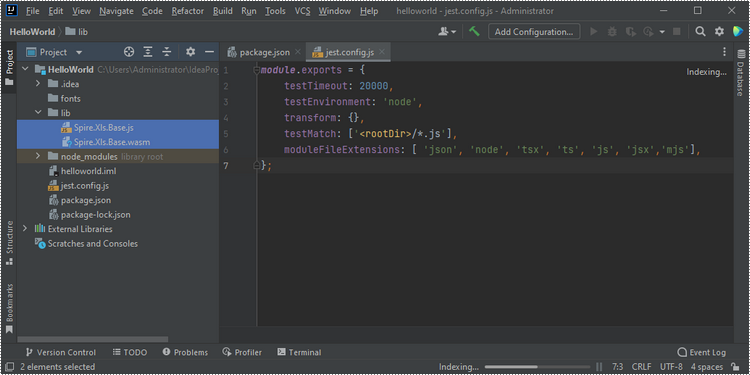
Task: Open IDE settings gear in main toolbar
Action: 719,32
